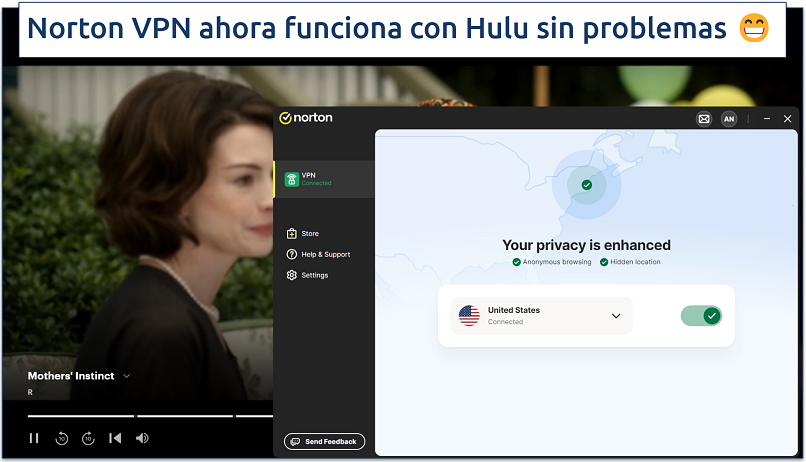This screenshot has width=806, height=462.
Task: Click the Send Feedback button
Action: [325, 441]
